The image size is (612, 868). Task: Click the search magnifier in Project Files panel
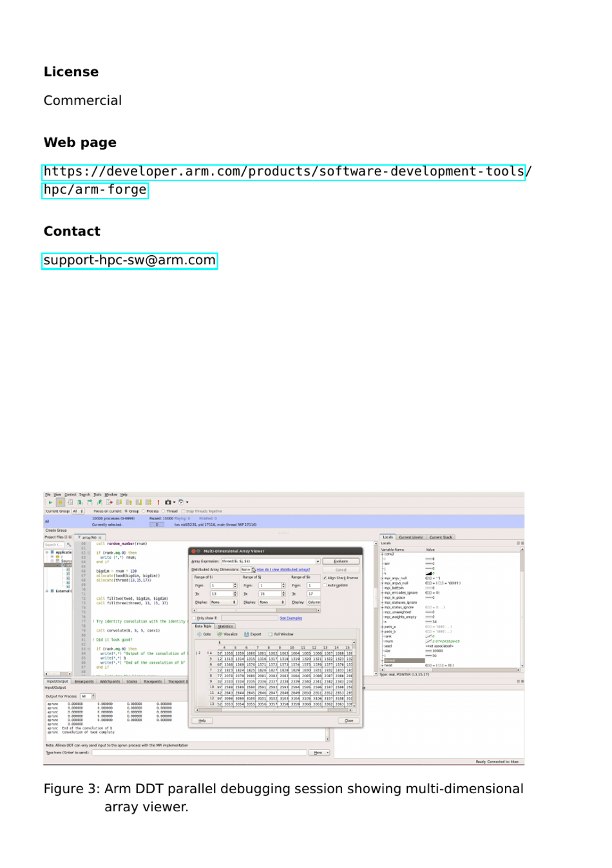[69, 544]
